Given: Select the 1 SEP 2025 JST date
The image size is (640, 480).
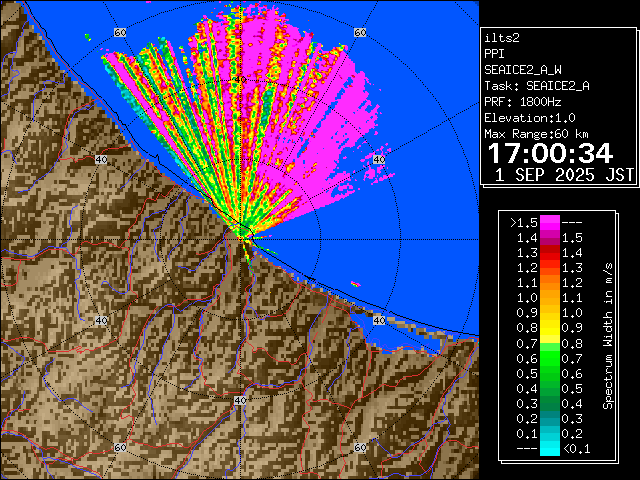Looking at the screenshot, I should point(565,175).
